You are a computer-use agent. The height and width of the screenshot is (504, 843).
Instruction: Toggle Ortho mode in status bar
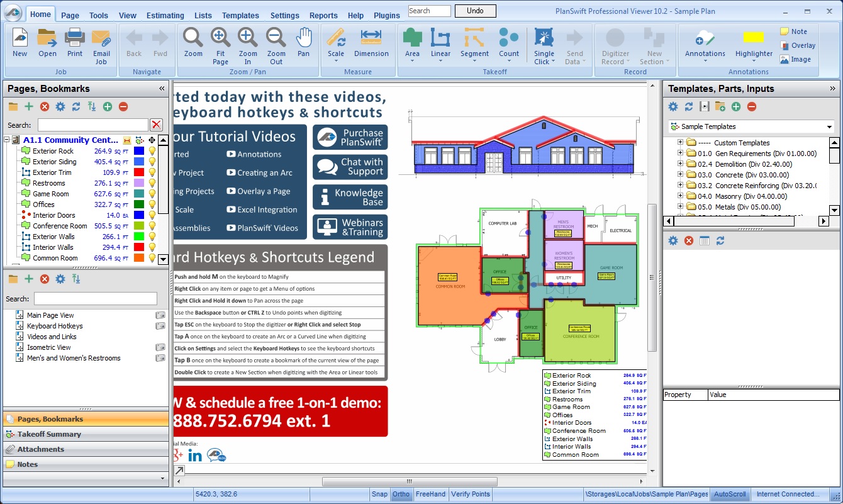tap(401, 494)
